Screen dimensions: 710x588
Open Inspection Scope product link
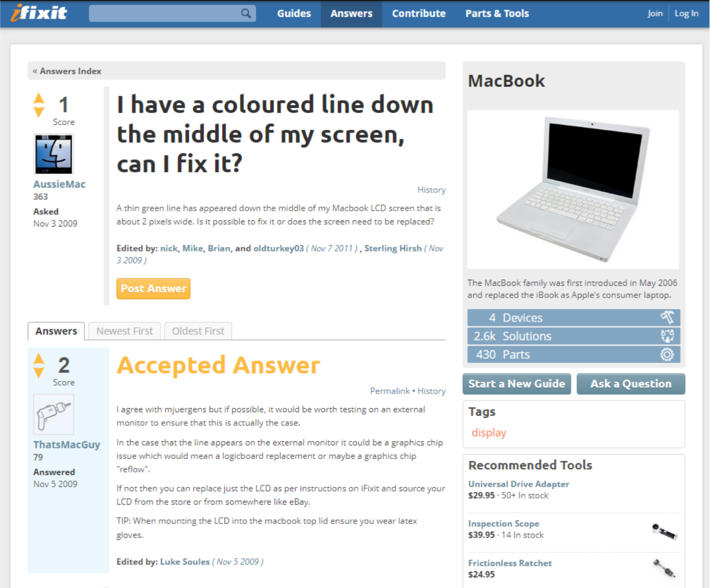coord(503,524)
